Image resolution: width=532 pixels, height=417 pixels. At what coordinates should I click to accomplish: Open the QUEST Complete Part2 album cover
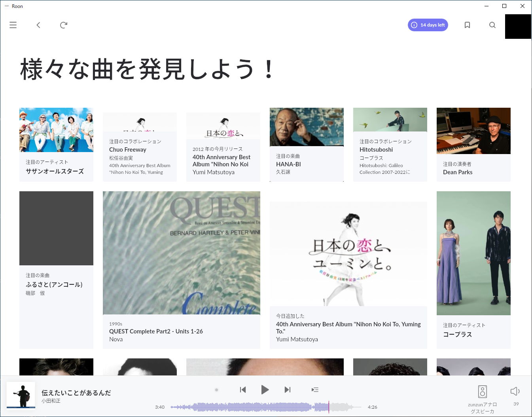pyautogui.click(x=182, y=253)
